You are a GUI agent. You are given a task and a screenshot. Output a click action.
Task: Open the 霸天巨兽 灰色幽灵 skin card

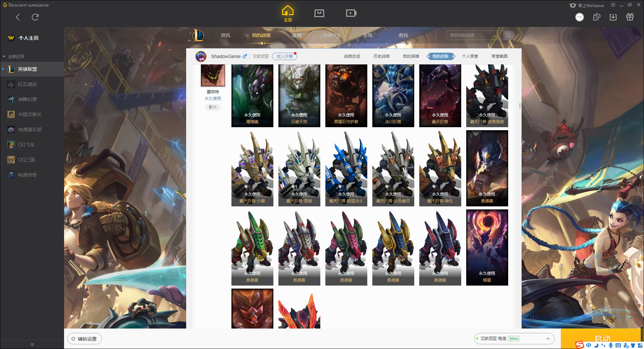point(393,168)
